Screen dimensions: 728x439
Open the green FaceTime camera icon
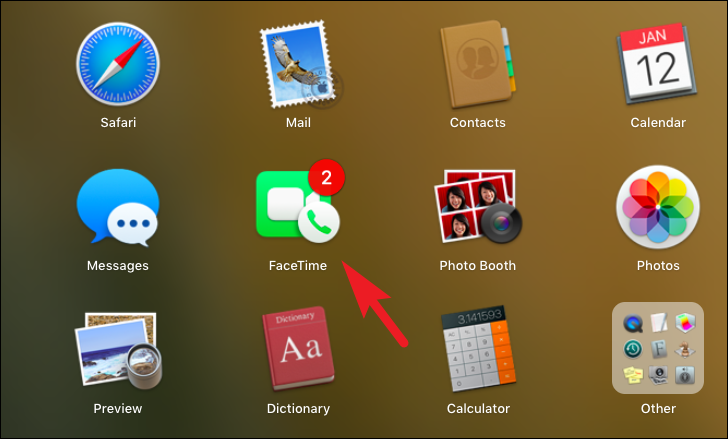click(x=298, y=206)
